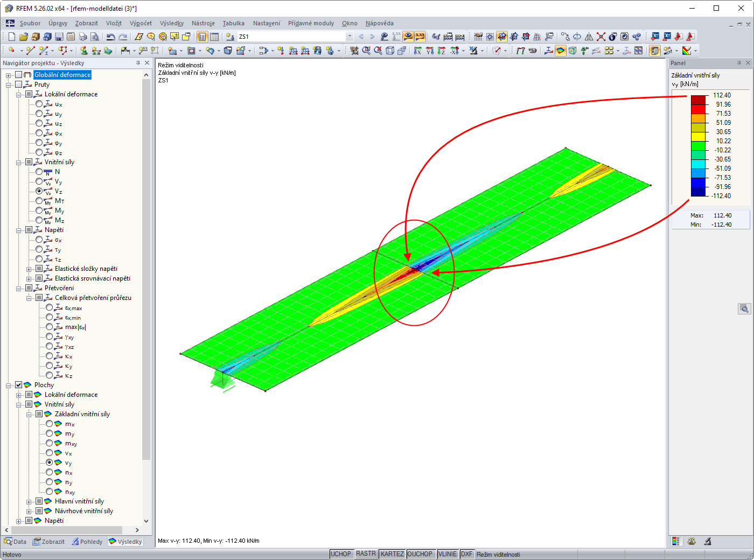Open the color scale panel tab icon
The width and height of the screenshot is (754, 560).
[x=675, y=541]
